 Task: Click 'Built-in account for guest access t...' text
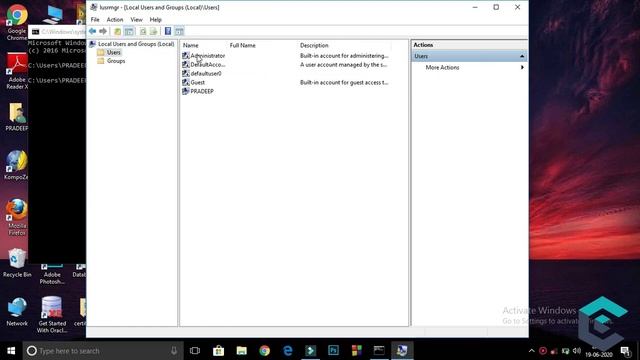[x=344, y=82]
